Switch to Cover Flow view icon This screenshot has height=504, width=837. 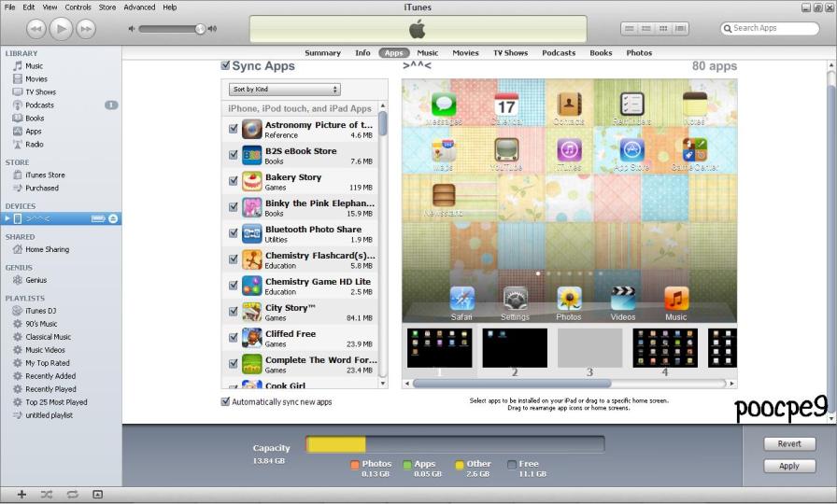pyautogui.click(x=680, y=28)
